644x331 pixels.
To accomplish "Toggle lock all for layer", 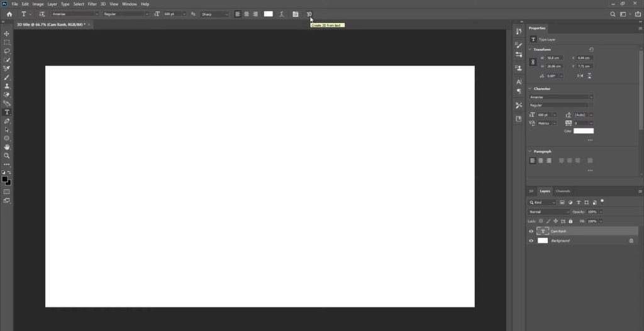I will [x=570, y=222].
